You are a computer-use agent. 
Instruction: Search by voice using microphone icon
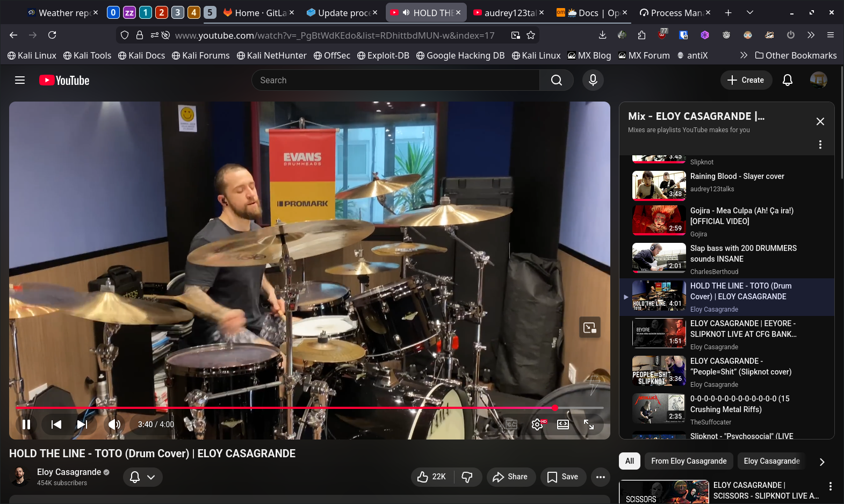click(x=593, y=80)
